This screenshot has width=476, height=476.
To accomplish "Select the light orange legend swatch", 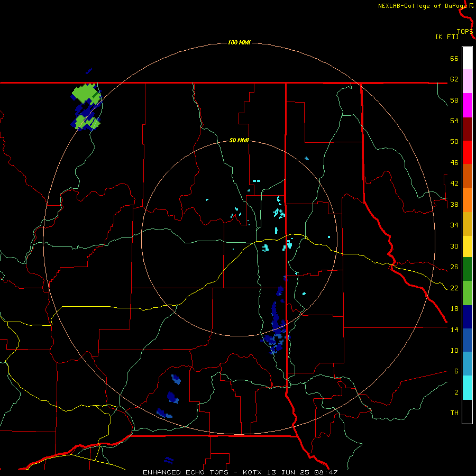I will pyautogui.click(x=467, y=200).
